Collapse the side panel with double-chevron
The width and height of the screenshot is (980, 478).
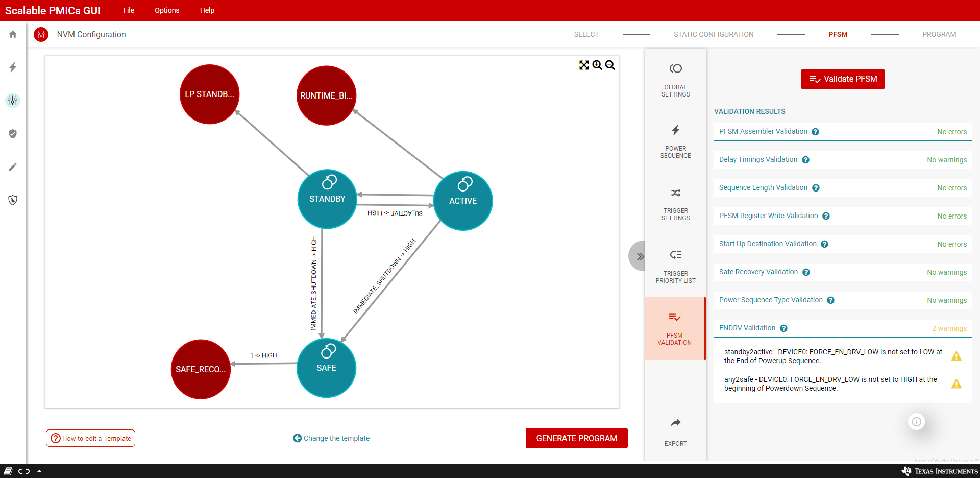coord(640,256)
